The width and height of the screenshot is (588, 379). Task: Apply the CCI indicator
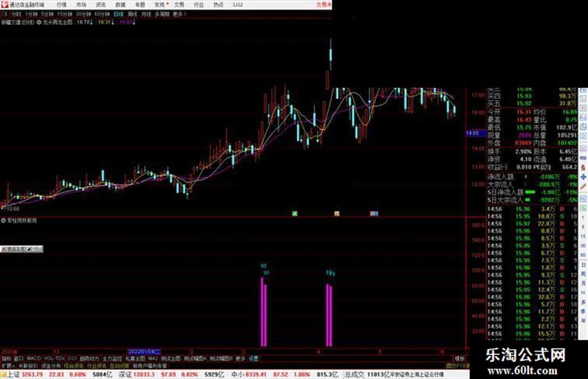72,358
